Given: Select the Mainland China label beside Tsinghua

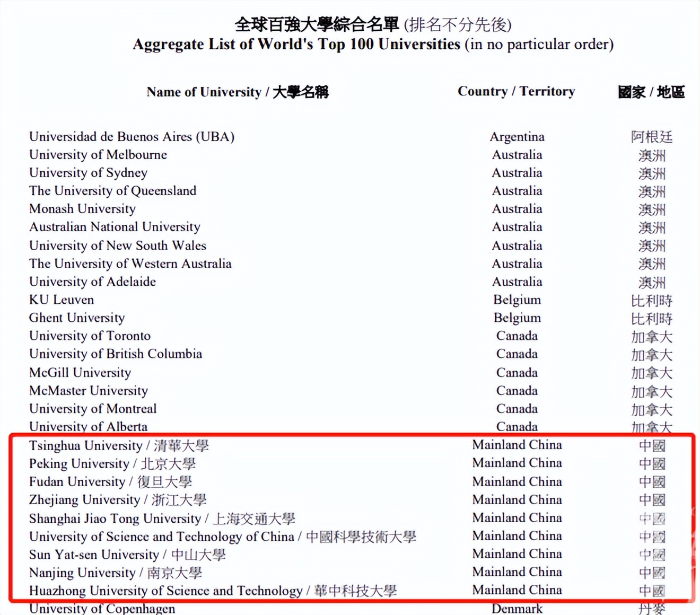Looking at the screenshot, I should click(517, 445).
